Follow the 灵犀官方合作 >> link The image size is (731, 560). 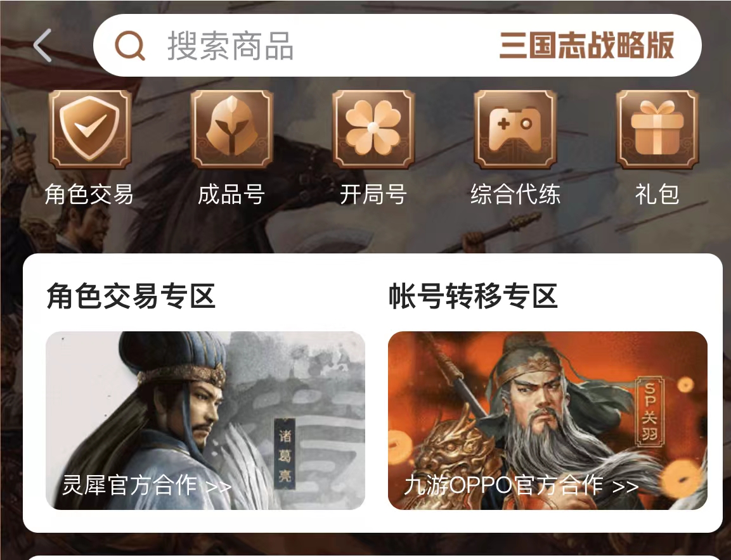coord(147,485)
